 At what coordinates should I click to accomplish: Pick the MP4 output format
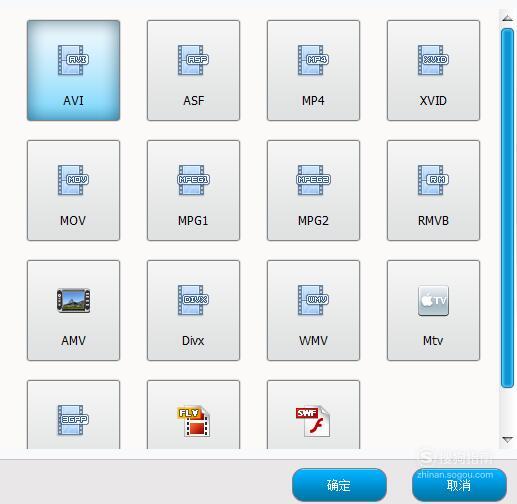coord(313,70)
